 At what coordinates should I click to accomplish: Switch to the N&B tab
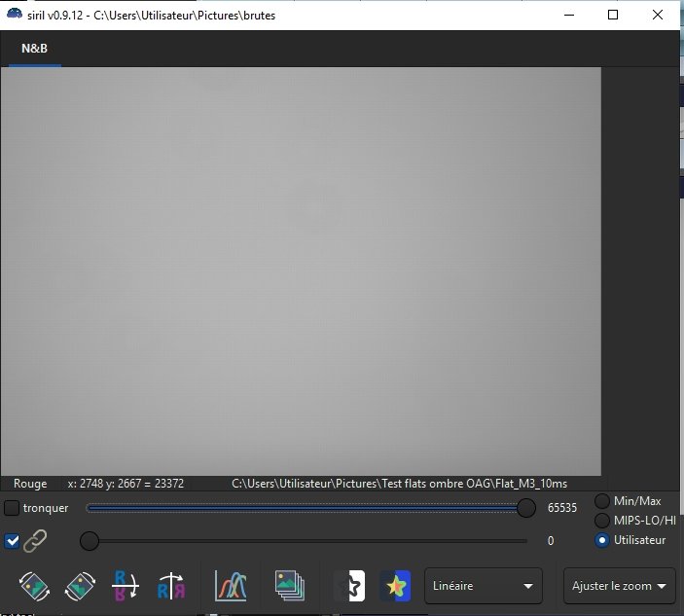(x=34, y=49)
